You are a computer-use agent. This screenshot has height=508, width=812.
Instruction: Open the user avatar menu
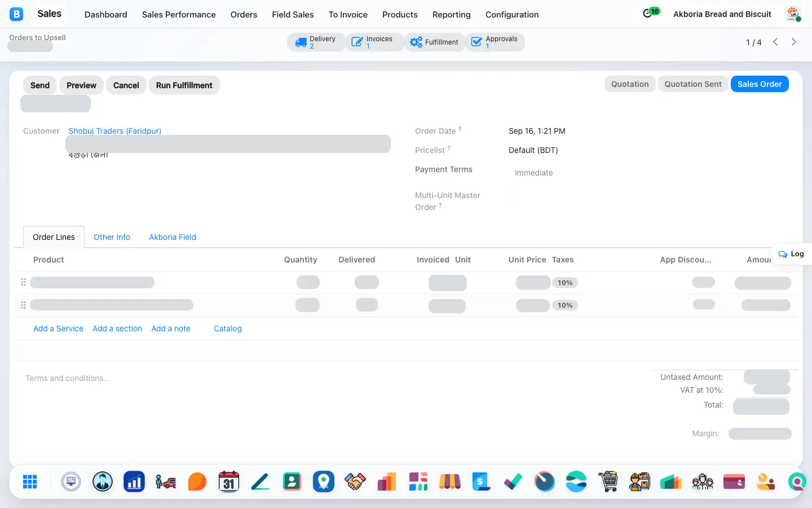793,14
